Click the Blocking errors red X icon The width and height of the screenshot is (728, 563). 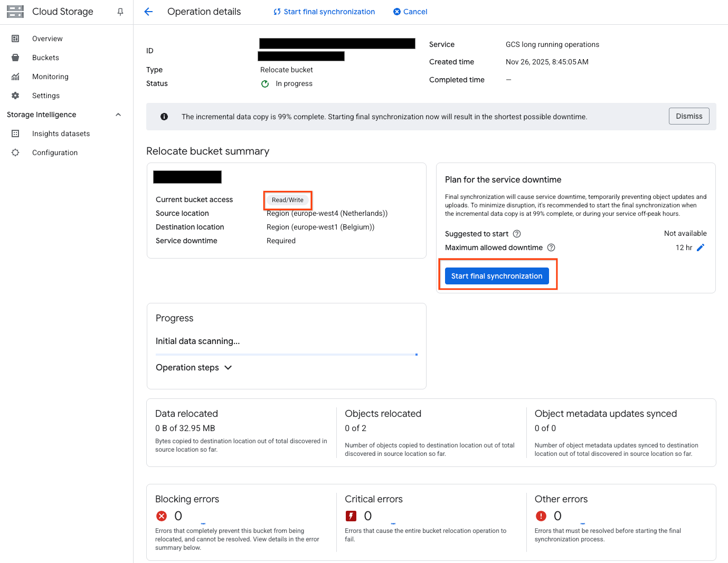click(162, 516)
